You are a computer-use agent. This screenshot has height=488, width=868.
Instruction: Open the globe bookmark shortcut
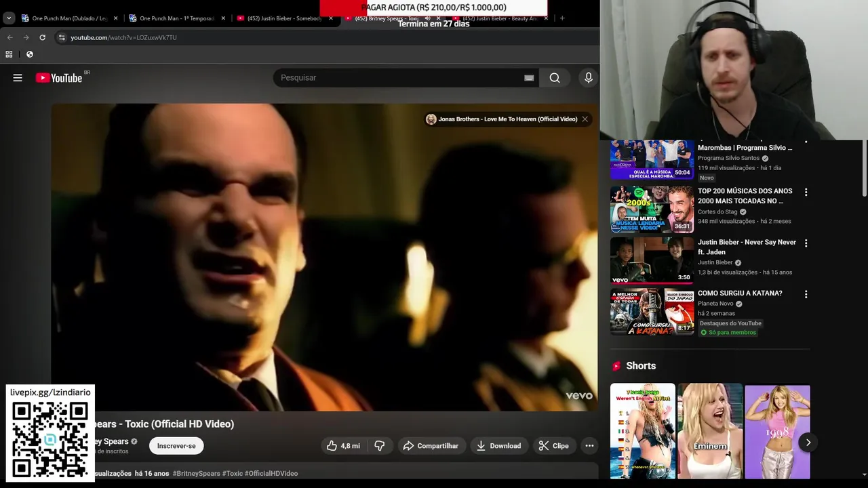pos(29,54)
